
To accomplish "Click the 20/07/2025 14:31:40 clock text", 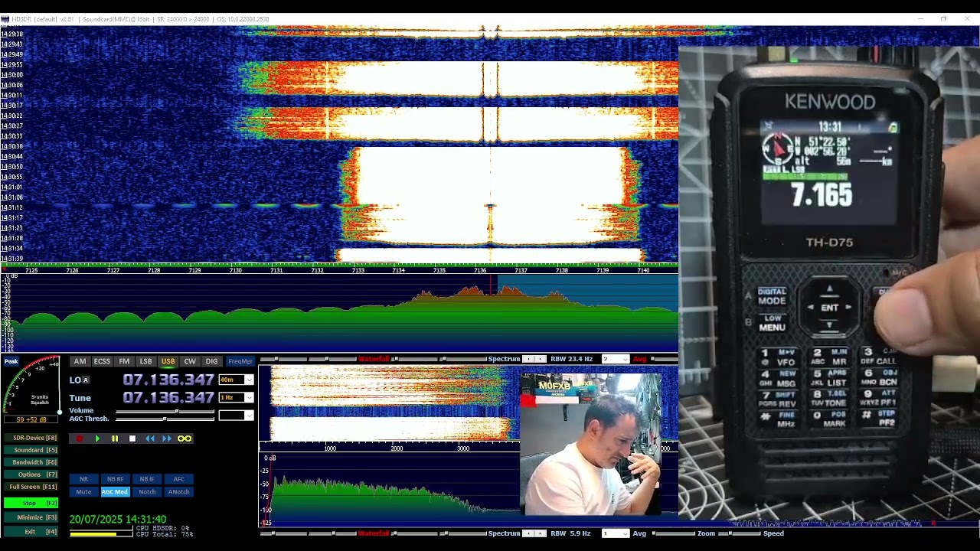I will pos(118,519).
